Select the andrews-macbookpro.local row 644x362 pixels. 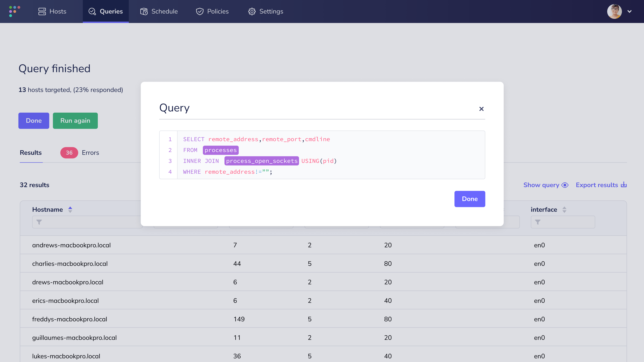(x=323, y=245)
